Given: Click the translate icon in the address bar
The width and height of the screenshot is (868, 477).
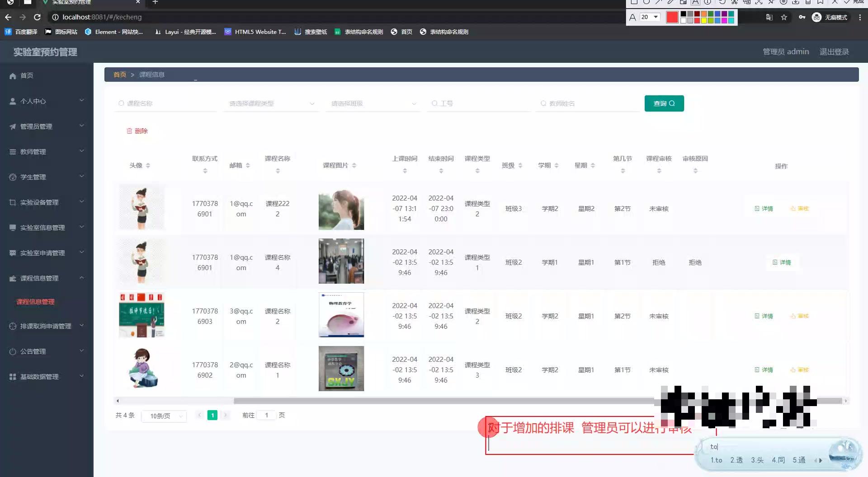Looking at the screenshot, I should [769, 17].
